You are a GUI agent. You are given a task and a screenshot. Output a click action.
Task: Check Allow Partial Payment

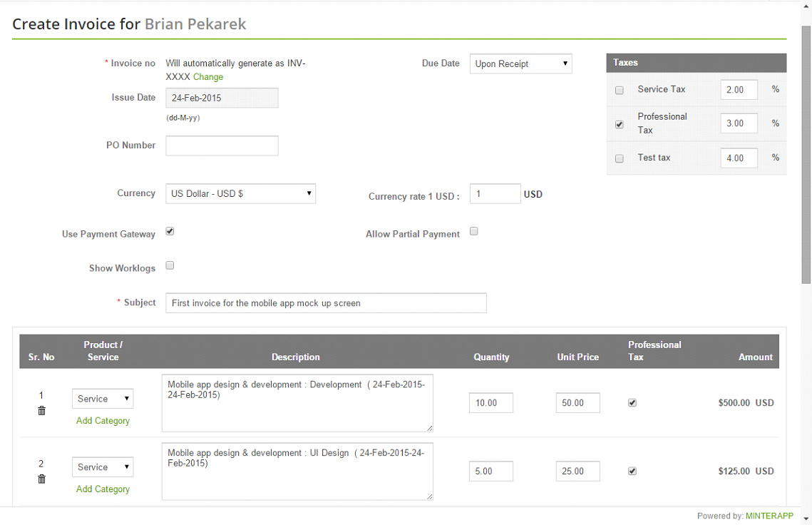coord(474,231)
